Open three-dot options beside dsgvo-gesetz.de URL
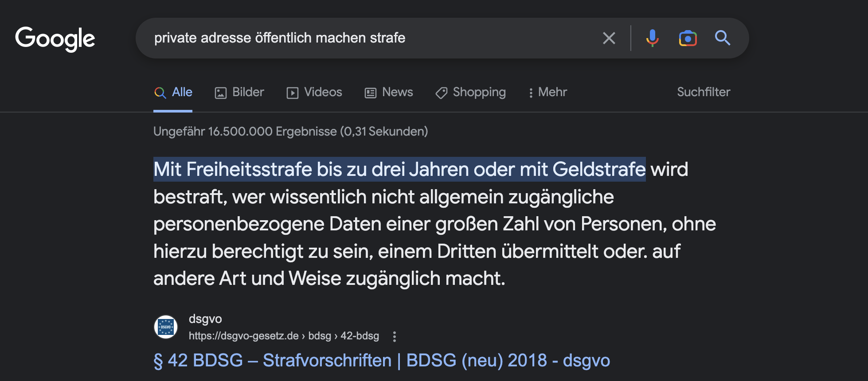868x381 pixels. pyautogui.click(x=394, y=337)
